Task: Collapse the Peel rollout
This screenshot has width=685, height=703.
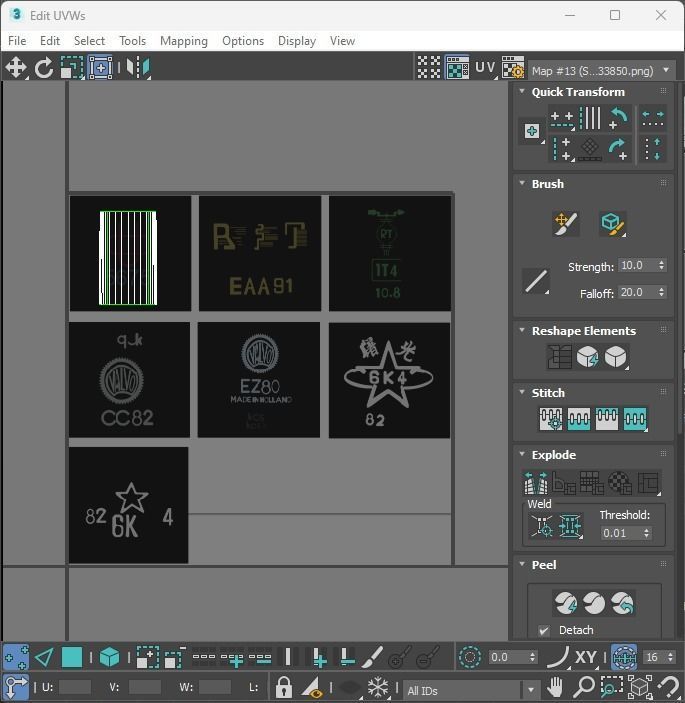Action: coord(522,564)
